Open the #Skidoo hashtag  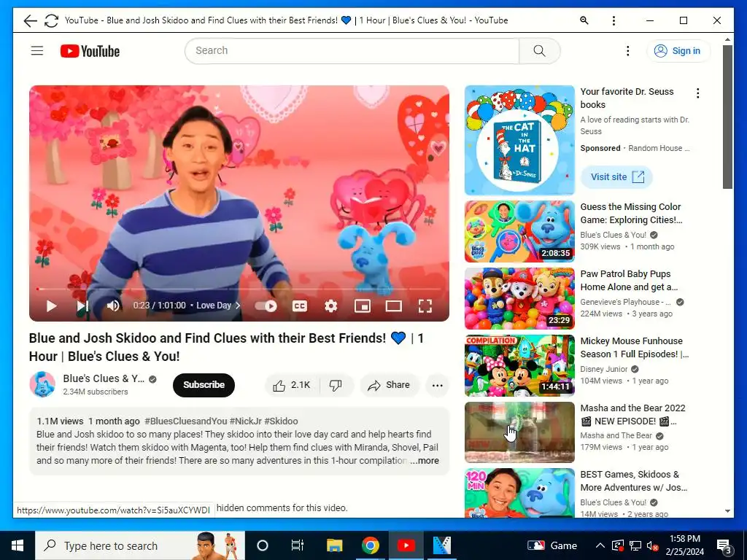pos(281,421)
